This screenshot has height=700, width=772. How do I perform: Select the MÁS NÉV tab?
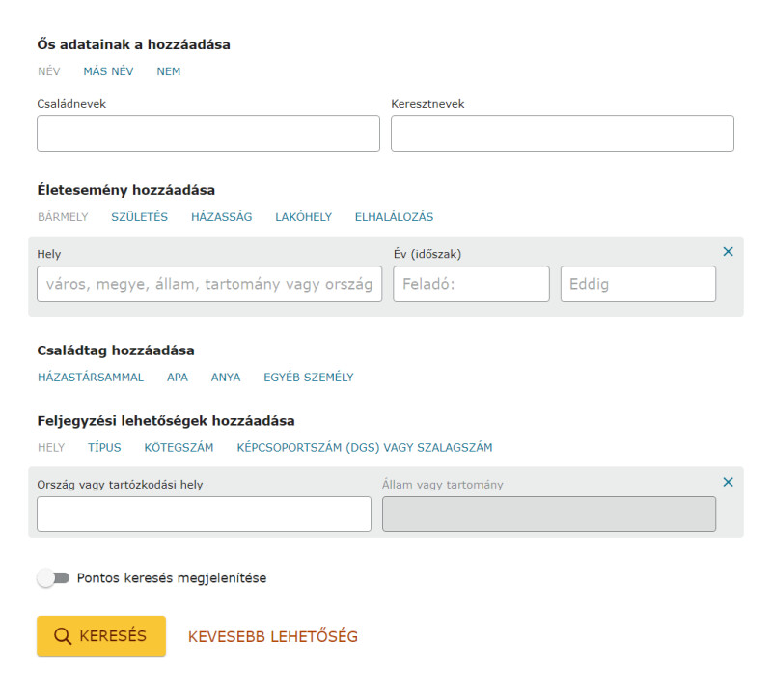(x=108, y=71)
